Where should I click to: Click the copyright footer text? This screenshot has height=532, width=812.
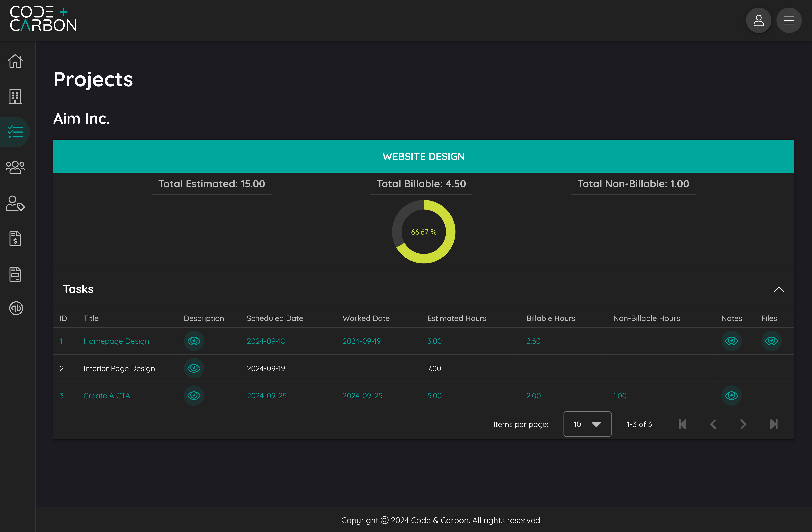click(441, 520)
